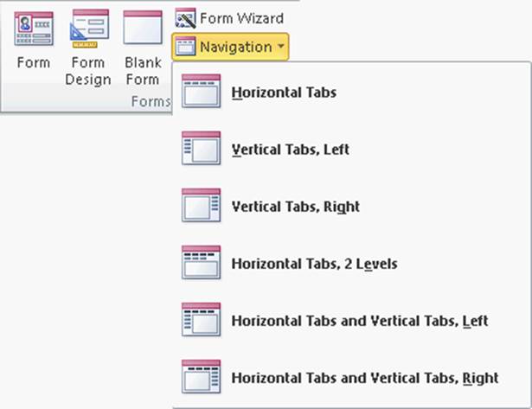The width and height of the screenshot is (532, 409).
Task: Click Horizontal and Vertical Tabs, Right icon
Action: (x=202, y=377)
